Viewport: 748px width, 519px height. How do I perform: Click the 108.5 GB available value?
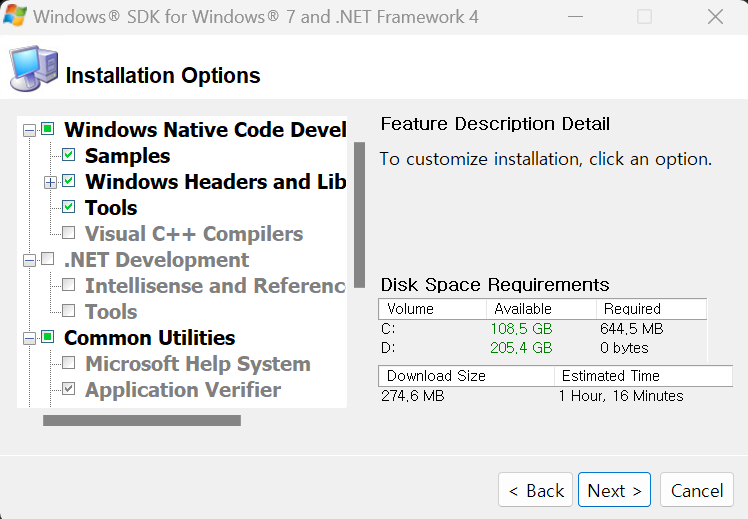[521, 329]
